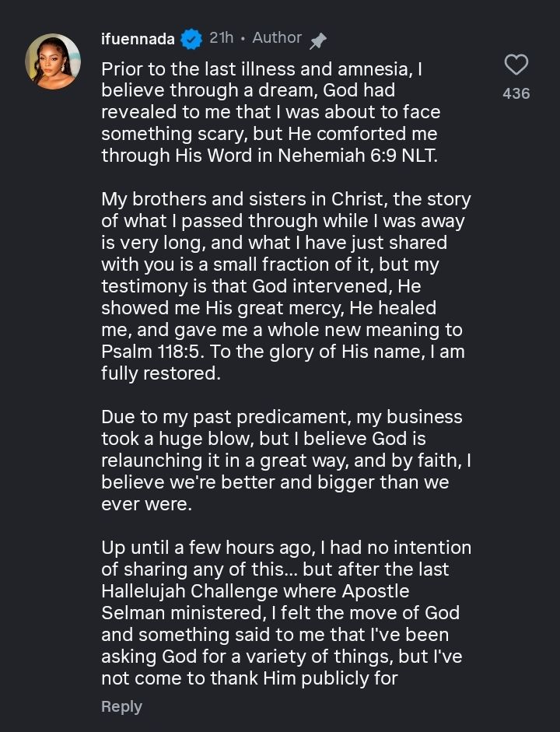Click the pinned comment pin icon

coord(317,40)
